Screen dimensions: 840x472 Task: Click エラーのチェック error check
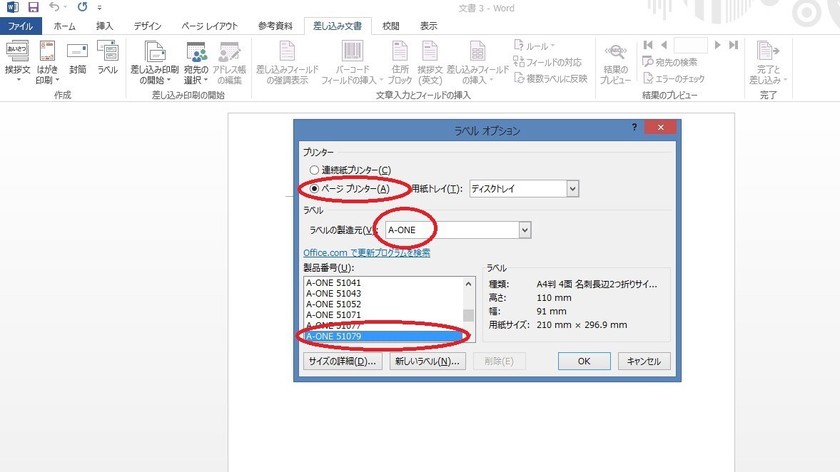tap(673, 79)
